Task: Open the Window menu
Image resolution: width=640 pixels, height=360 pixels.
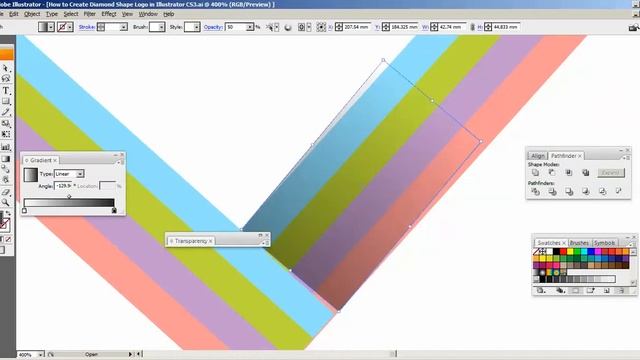Action: pyautogui.click(x=148, y=14)
